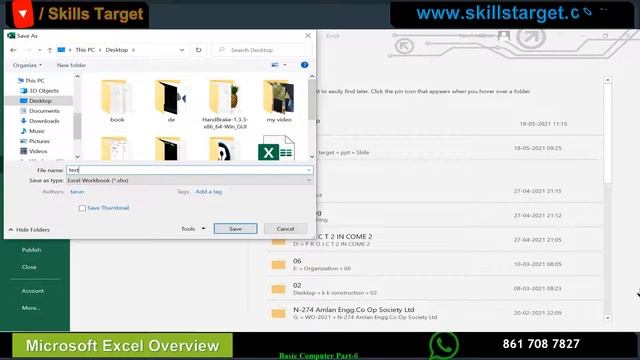The height and width of the screenshot is (360, 640).
Task: Select This PC in navigation tree
Action: [31, 81]
